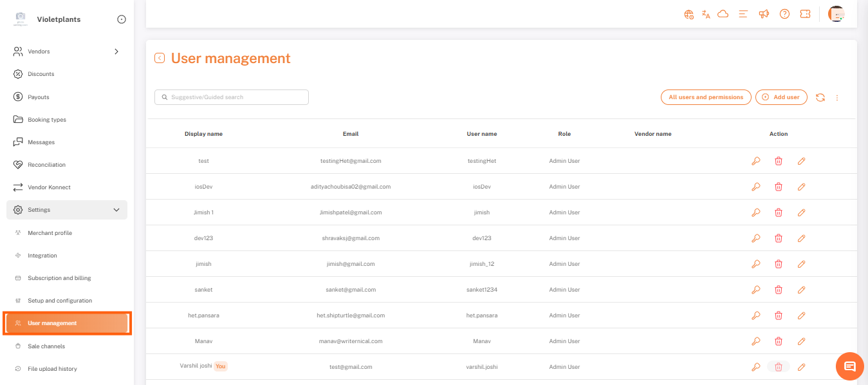Toggle the sidebar collapse circle icon
Image resolution: width=868 pixels, height=385 pixels.
coord(122,19)
